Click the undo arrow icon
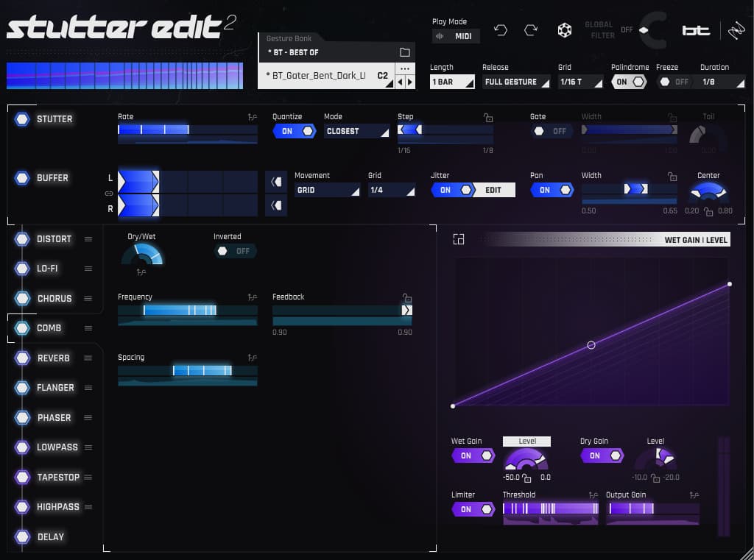 501,31
